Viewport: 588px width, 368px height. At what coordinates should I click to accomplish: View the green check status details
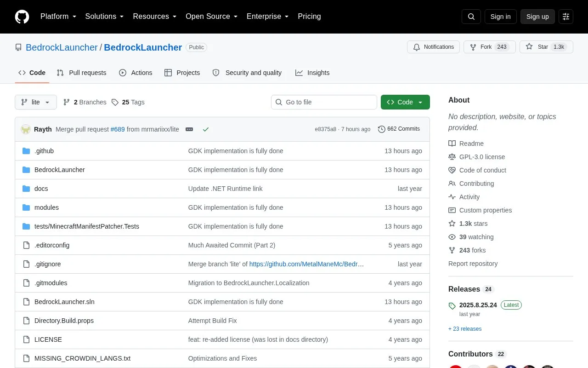(x=206, y=129)
